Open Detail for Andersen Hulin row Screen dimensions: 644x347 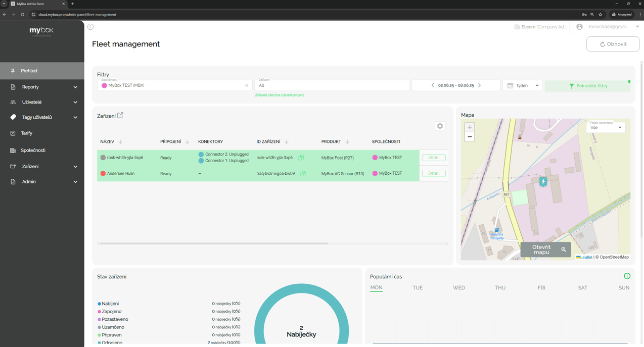(434, 173)
